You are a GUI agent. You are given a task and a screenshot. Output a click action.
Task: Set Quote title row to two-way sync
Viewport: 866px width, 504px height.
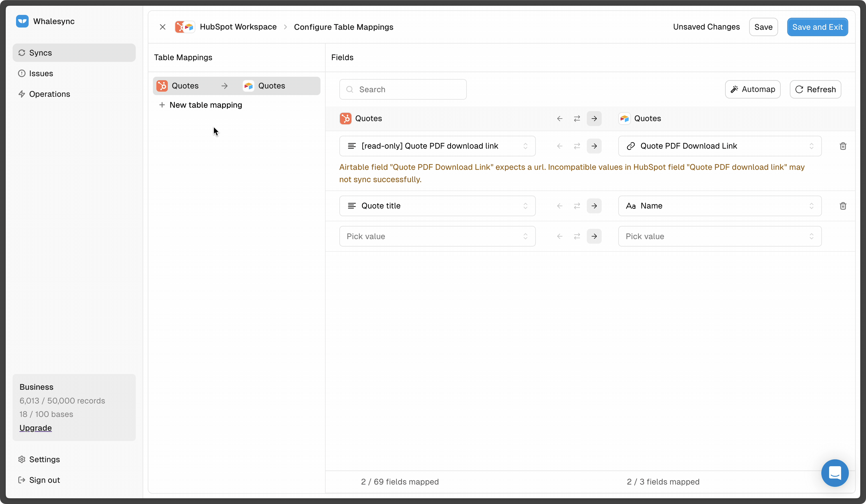click(x=577, y=206)
